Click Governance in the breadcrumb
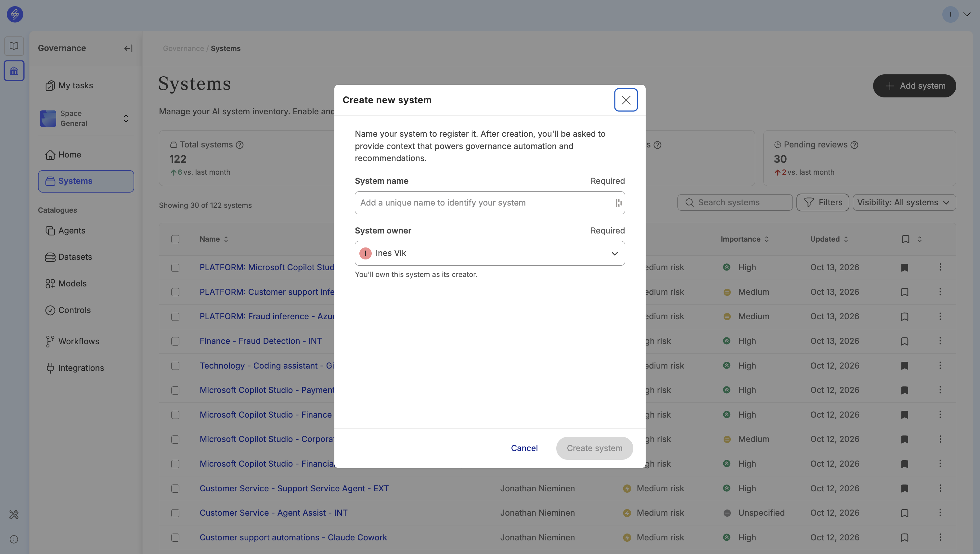 pyautogui.click(x=184, y=48)
